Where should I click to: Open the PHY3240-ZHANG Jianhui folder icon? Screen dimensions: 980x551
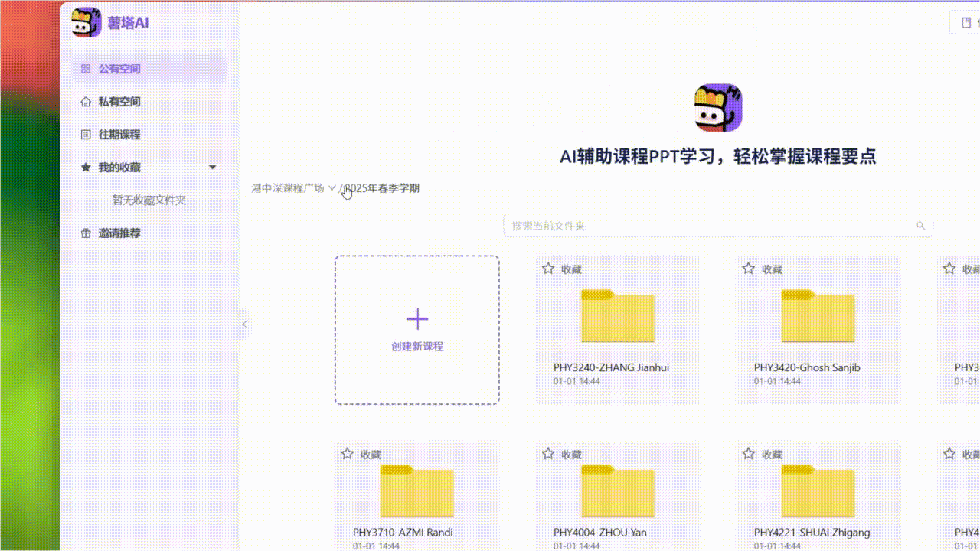tap(618, 315)
